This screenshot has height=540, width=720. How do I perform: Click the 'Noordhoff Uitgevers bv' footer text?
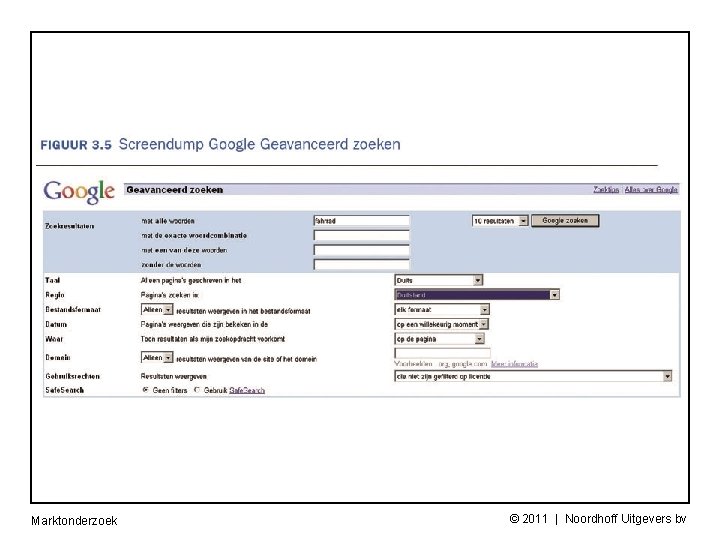point(625,519)
